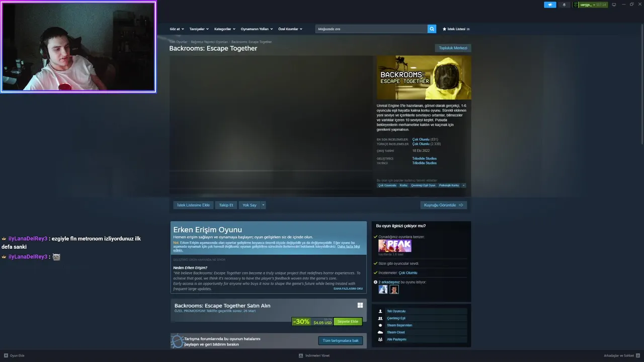This screenshot has width=644, height=362.
Task: Open the Göz at dropdown menu
Action: coord(177,29)
